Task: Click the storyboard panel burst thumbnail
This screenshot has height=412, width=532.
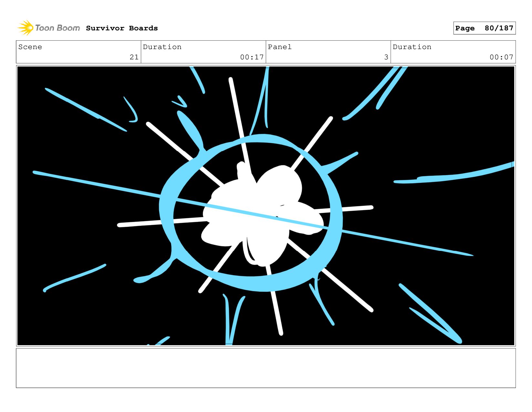Action: click(x=266, y=206)
